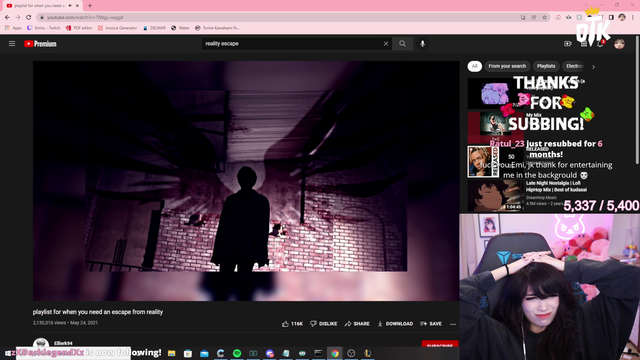The image size is (640, 360).
Task: Open the Create video camera icon
Action: click(567, 44)
